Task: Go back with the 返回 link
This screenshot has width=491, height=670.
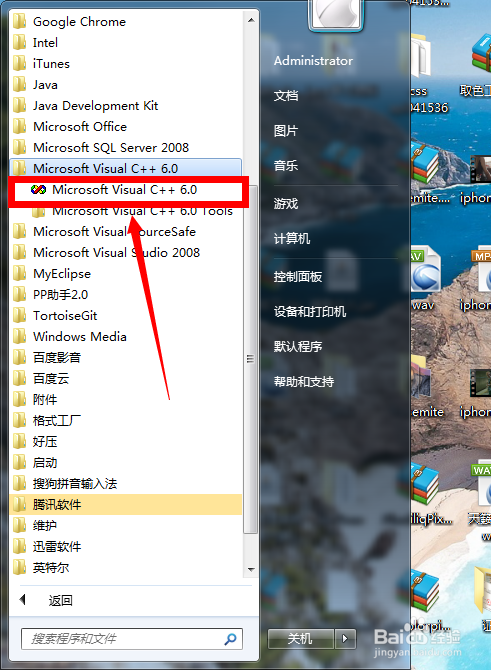Action: 60,600
